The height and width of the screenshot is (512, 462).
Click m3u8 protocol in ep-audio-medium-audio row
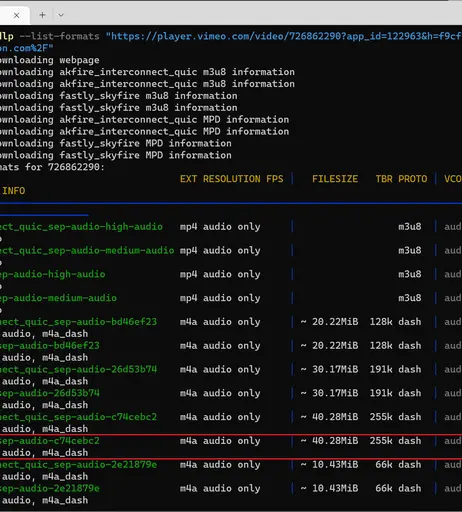[410, 298]
